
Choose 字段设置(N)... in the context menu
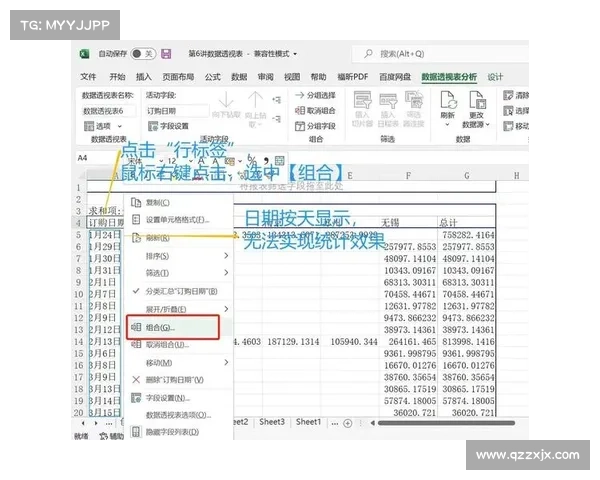[178, 398]
